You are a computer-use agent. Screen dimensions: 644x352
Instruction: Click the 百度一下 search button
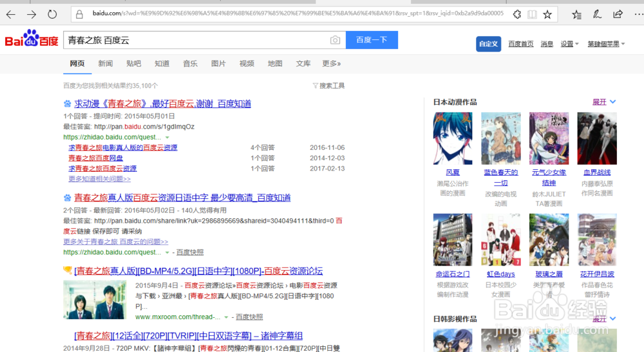tap(372, 40)
